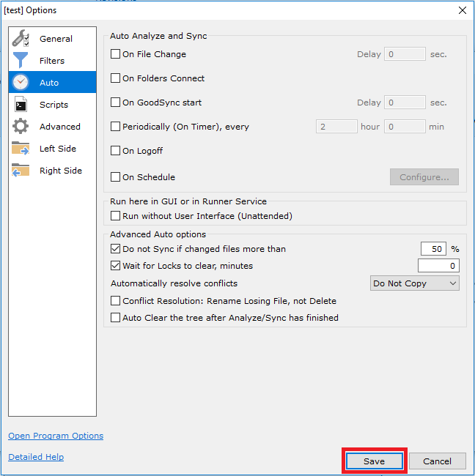Click the Left Side folder icon
475x476 pixels.
(21, 149)
